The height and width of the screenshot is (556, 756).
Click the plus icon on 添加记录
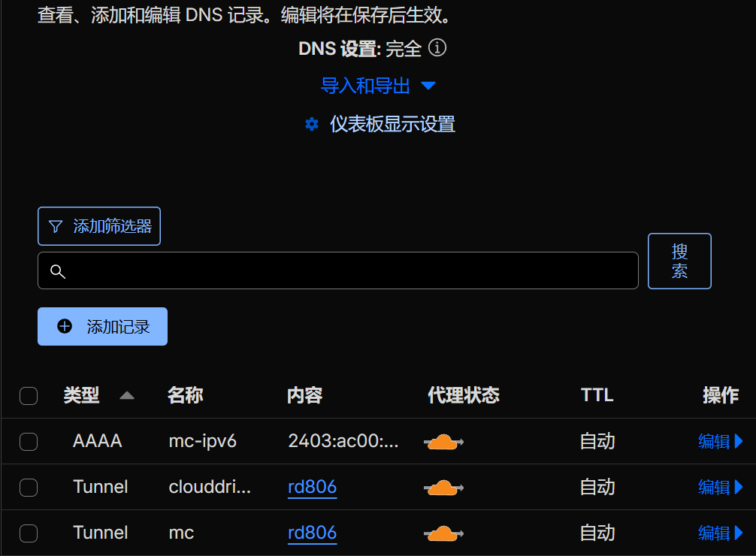[x=65, y=327]
